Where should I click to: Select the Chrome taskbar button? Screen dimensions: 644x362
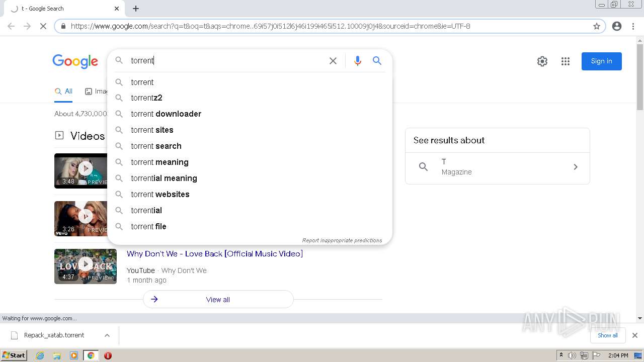pos(91,355)
